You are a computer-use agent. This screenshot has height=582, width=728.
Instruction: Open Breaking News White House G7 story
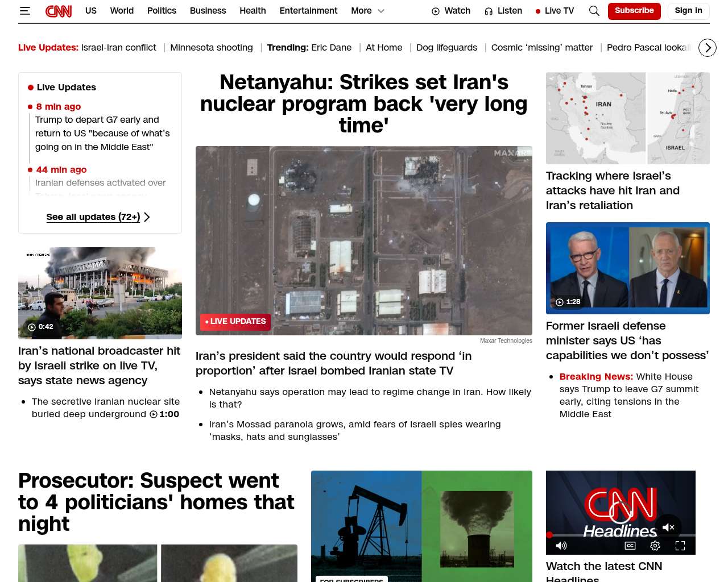click(x=629, y=395)
